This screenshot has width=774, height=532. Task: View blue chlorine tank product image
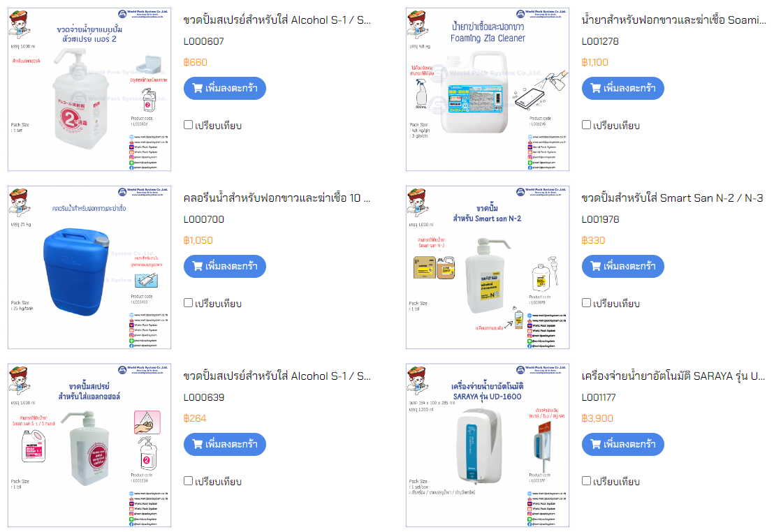pos(89,267)
